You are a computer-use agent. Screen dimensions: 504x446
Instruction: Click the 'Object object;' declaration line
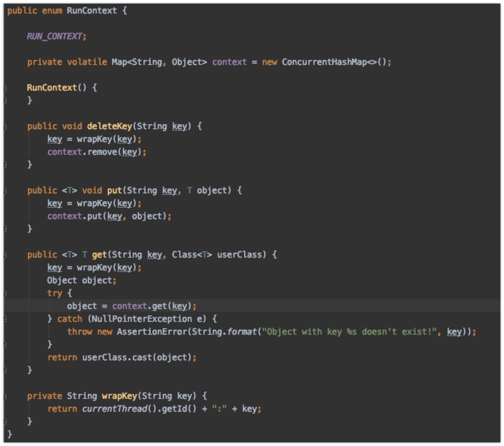[x=82, y=280]
